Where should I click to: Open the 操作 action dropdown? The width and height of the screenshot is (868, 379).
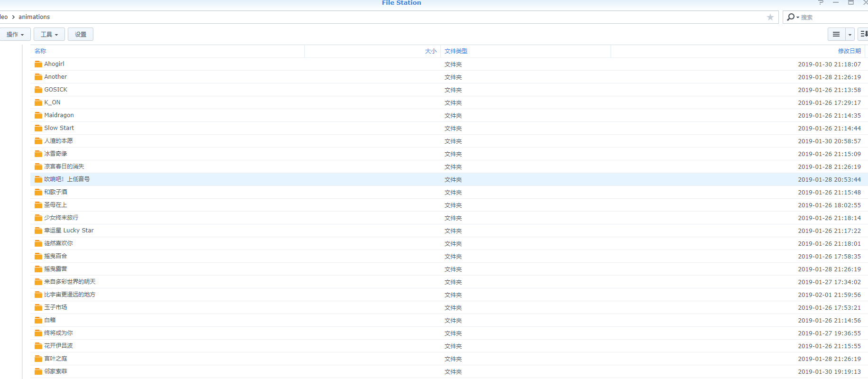pos(15,34)
